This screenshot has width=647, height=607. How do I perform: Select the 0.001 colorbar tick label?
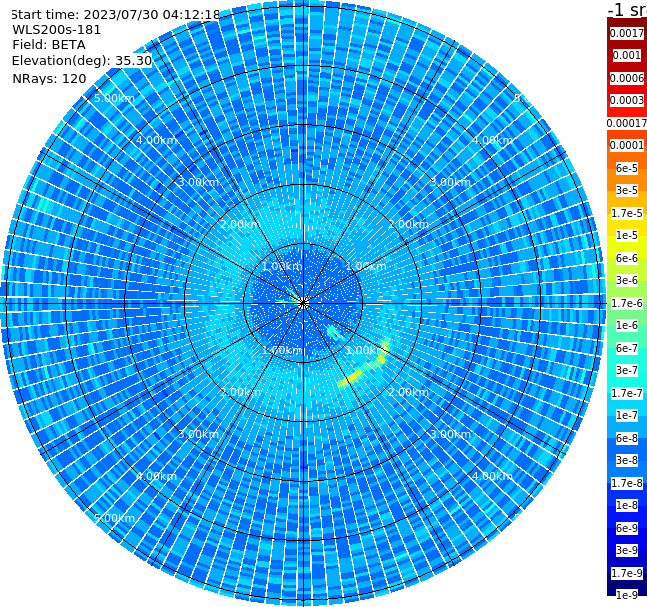(627, 55)
